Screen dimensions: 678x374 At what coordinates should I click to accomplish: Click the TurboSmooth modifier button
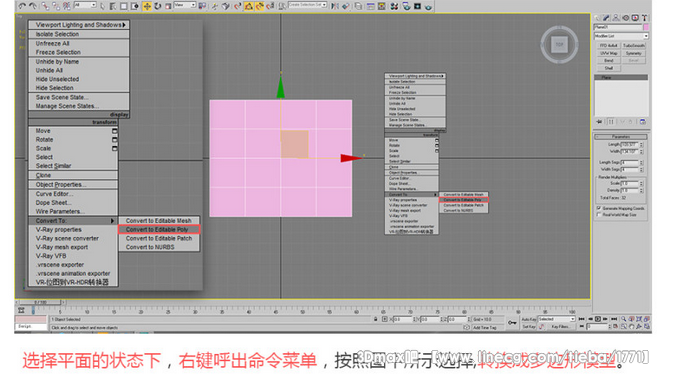tap(633, 45)
